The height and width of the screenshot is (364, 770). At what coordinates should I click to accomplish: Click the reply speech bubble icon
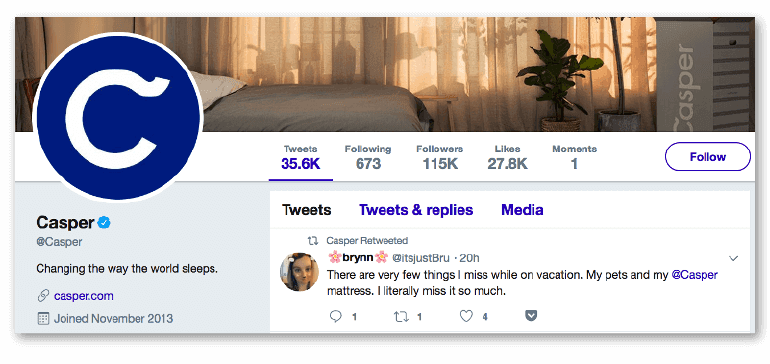click(335, 317)
